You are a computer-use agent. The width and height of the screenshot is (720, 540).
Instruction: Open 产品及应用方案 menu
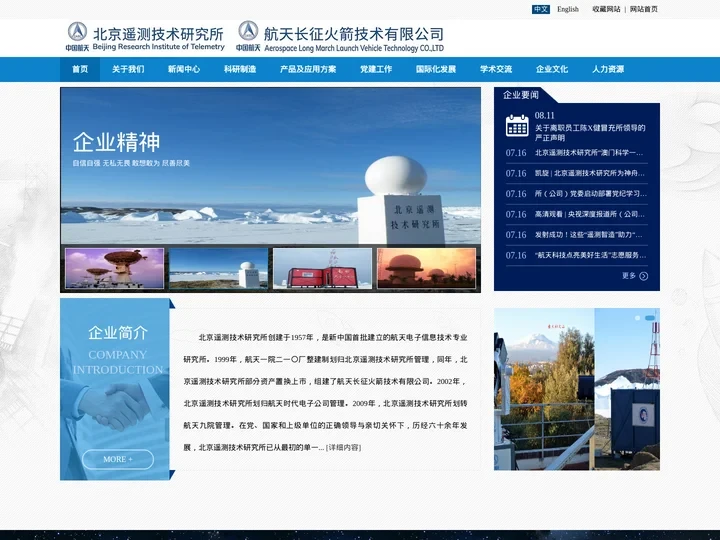point(308,69)
